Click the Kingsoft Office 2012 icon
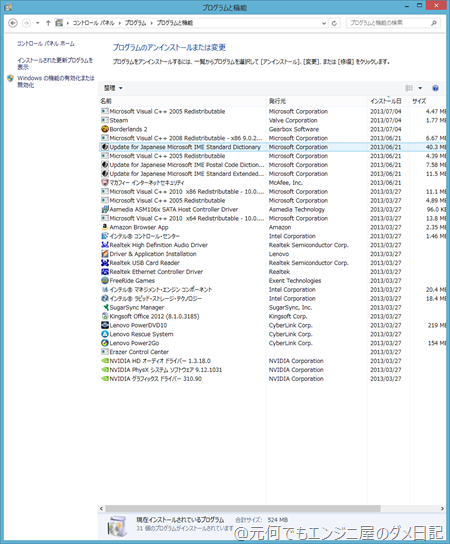Screen dimensions: 450x544 click(105, 316)
